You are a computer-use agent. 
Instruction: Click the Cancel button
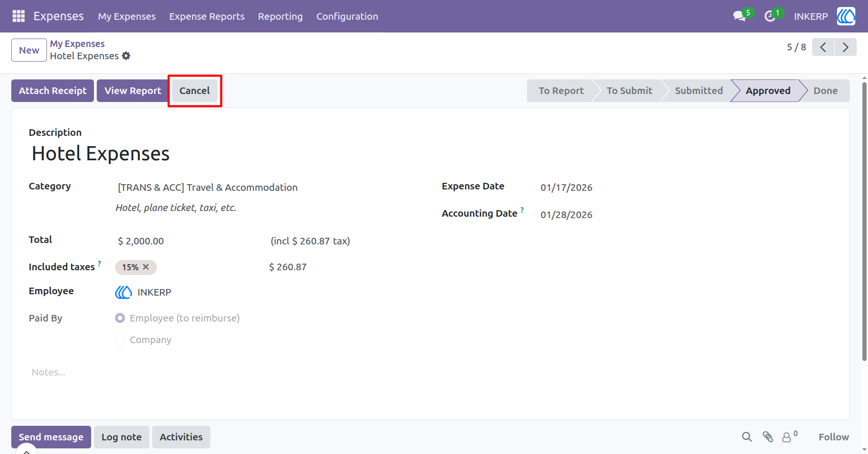click(194, 91)
